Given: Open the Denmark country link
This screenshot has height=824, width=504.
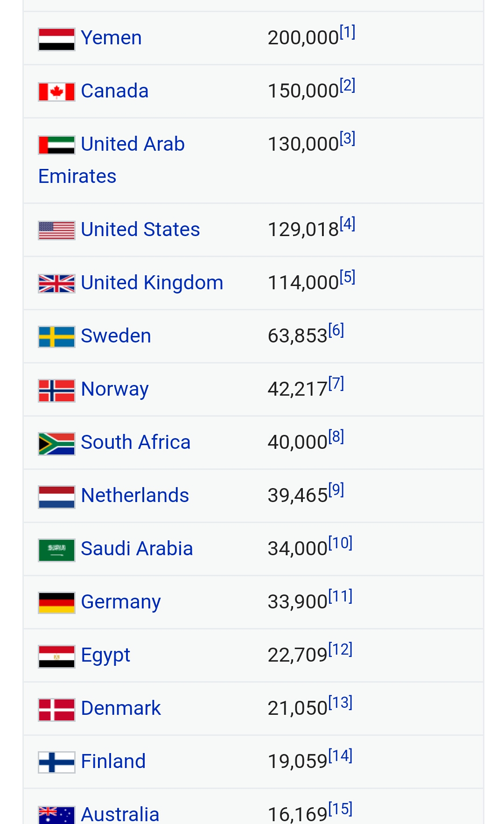Looking at the screenshot, I should tap(121, 708).
